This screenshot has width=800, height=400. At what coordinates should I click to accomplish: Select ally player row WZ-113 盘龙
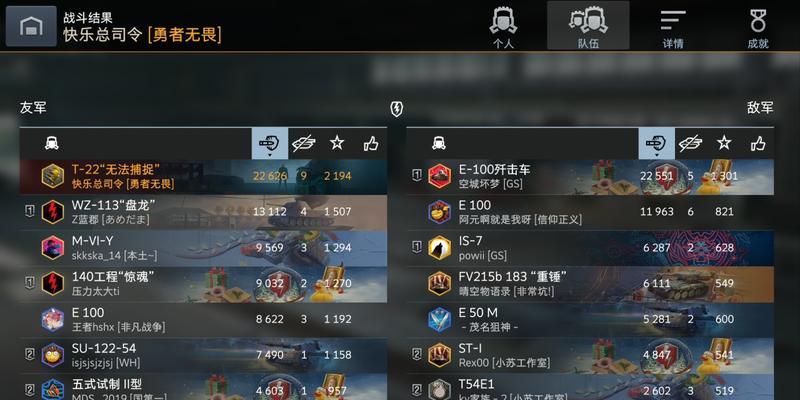tap(203, 212)
